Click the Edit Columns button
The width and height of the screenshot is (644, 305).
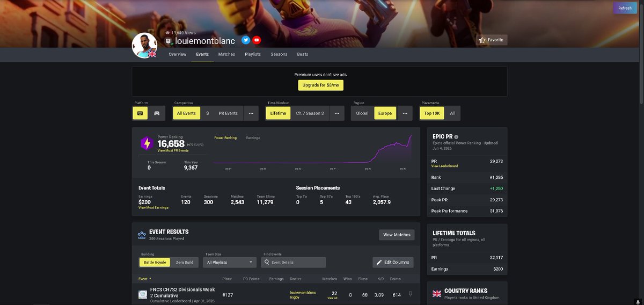pos(393,262)
